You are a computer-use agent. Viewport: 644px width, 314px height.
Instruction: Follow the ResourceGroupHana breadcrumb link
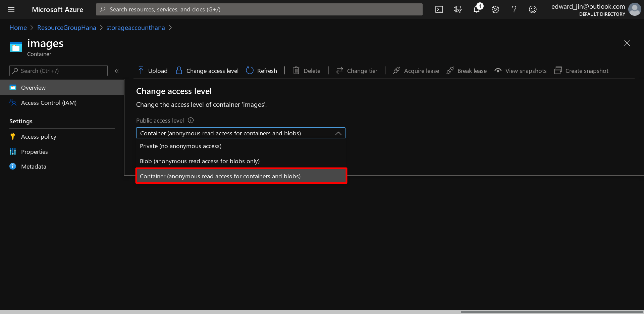click(66, 28)
